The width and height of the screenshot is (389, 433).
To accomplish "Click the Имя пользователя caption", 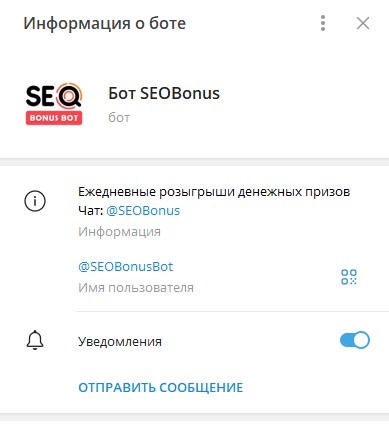I will click(136, 288).
